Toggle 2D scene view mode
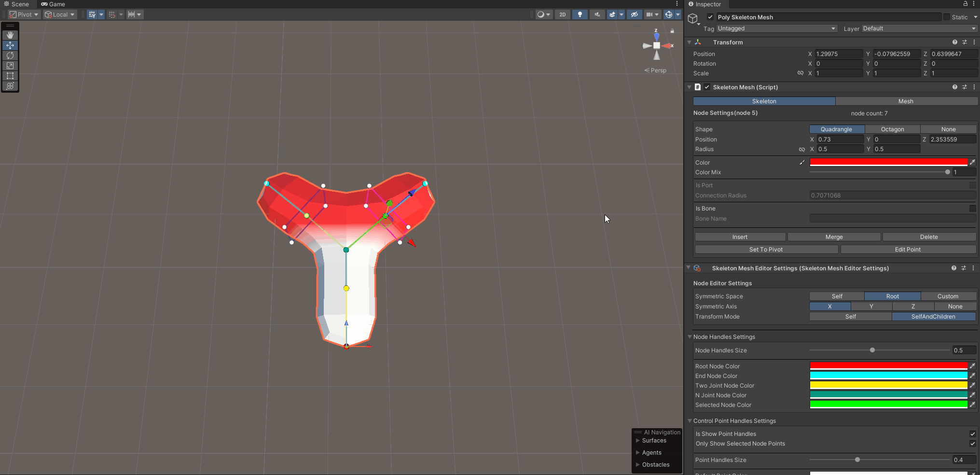 pos(562,14)
